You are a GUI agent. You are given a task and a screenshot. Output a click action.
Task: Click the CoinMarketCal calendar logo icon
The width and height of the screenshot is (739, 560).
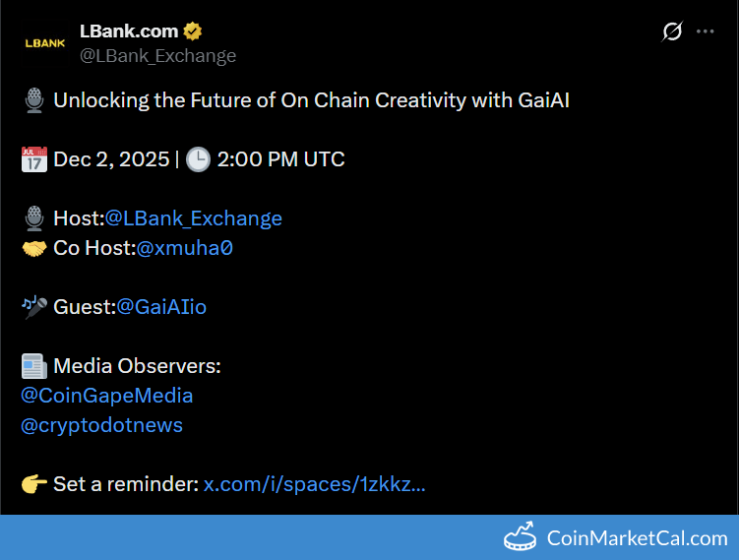coord(522,537)
